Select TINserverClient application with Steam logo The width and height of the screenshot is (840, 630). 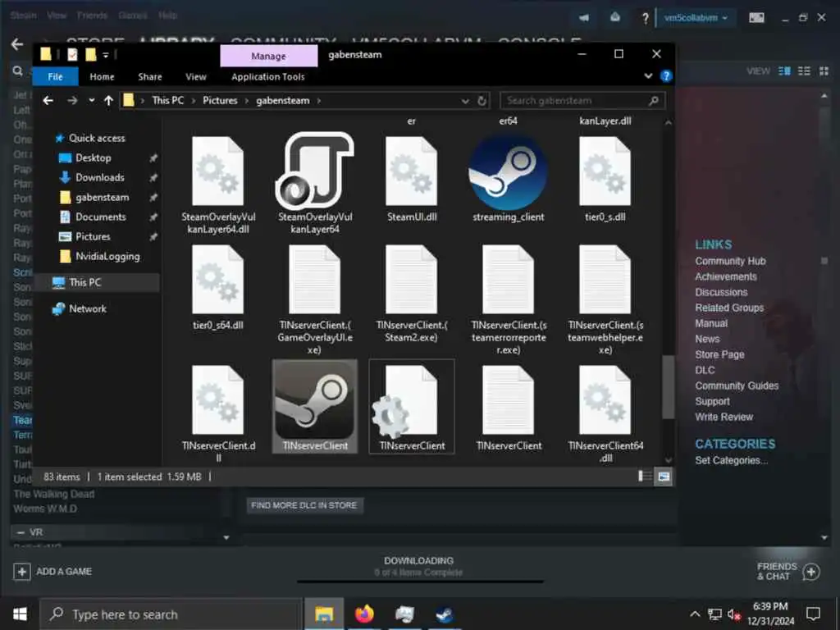[x=314, y=406]
